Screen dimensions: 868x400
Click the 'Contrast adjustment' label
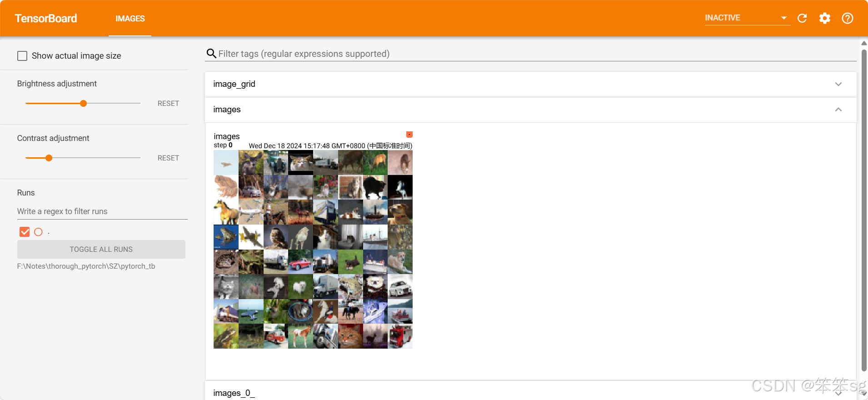pyautogui.click(x=53, y=138)
